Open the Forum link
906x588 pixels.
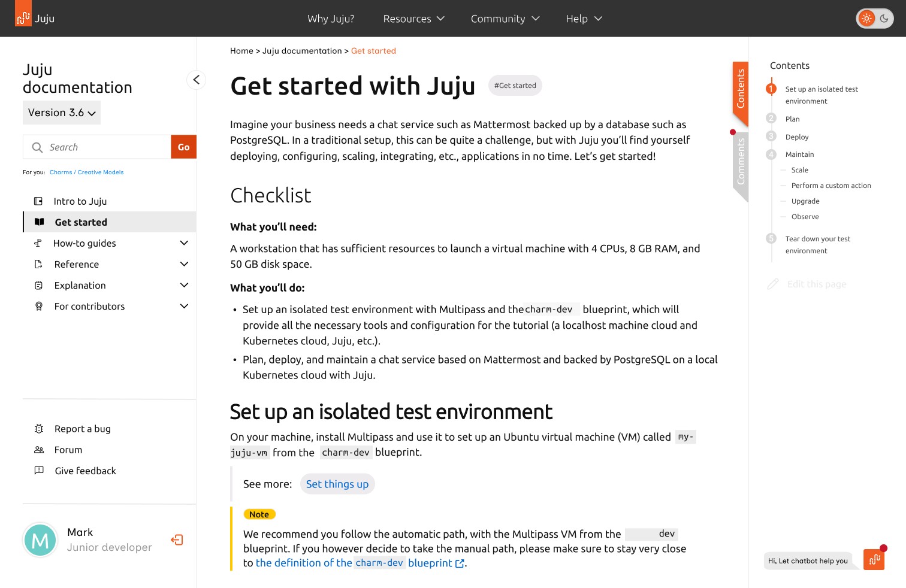click(68, 450)
